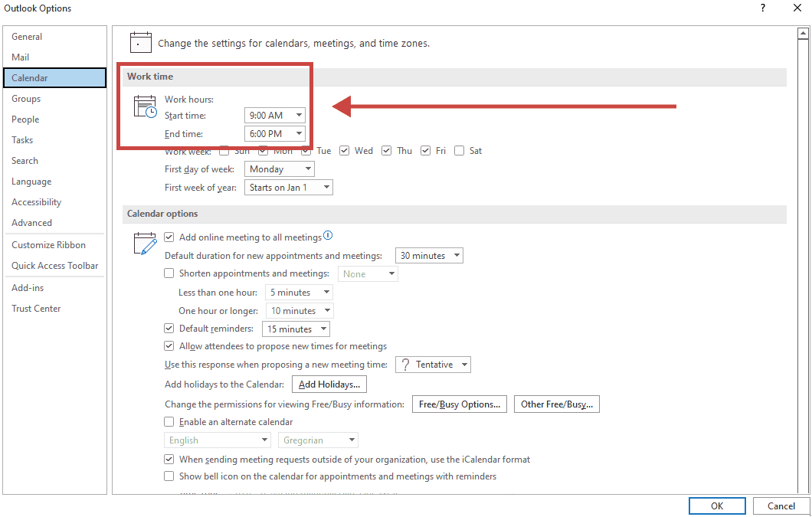Open the First day of week dropdown
Screen dimensions: 812x517
tap(280, 169)
